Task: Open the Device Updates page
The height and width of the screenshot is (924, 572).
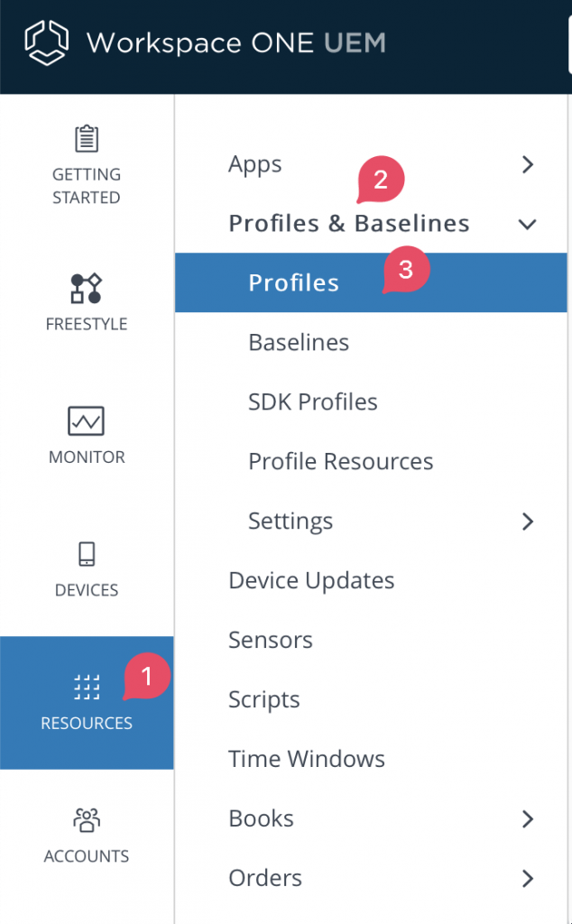Action: tap(311, 580)
